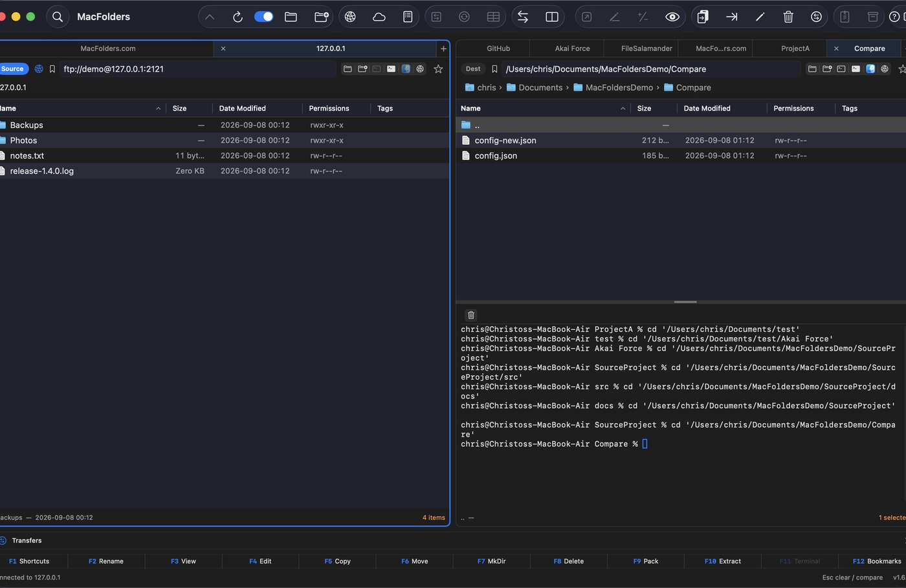Screen dimensions: 906x588
Task: Select release-1.4.0.log file
Action: (x=225, y=171)
